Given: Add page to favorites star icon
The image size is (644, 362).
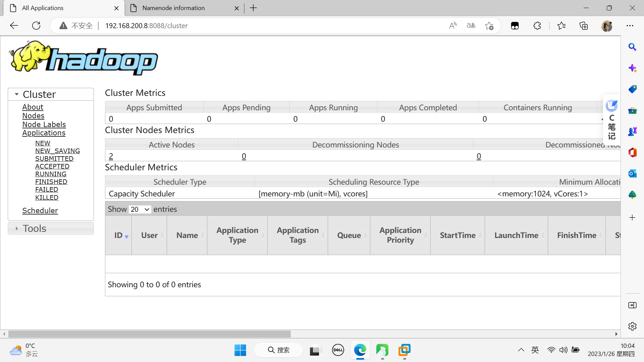Looking at the screenshot, I should 489,26.
